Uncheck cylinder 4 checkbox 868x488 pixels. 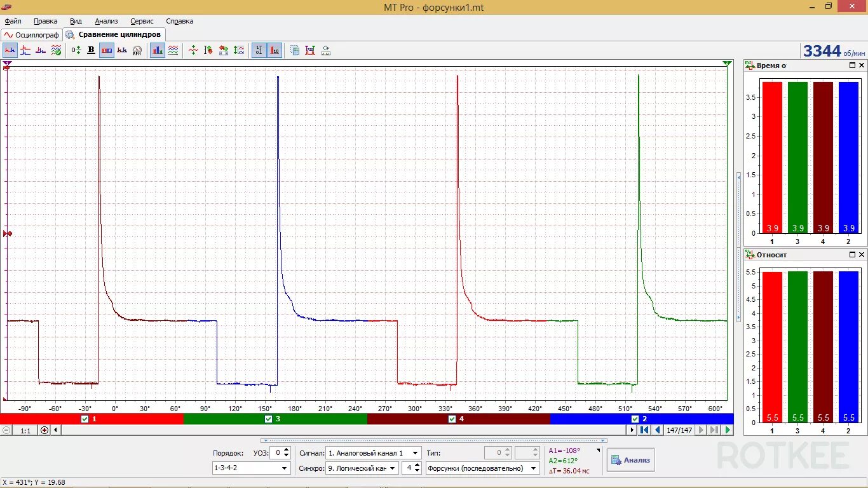(x=452, y=419)
